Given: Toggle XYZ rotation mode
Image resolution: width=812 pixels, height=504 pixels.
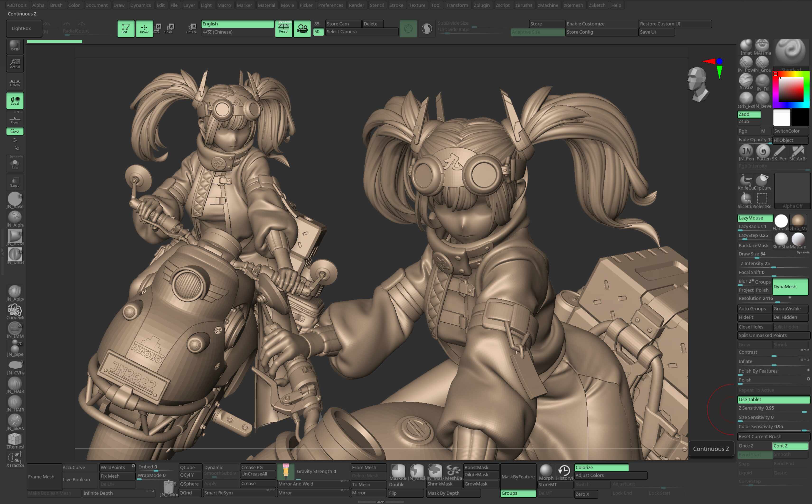Looking at the screenshot, I should 15,131.
